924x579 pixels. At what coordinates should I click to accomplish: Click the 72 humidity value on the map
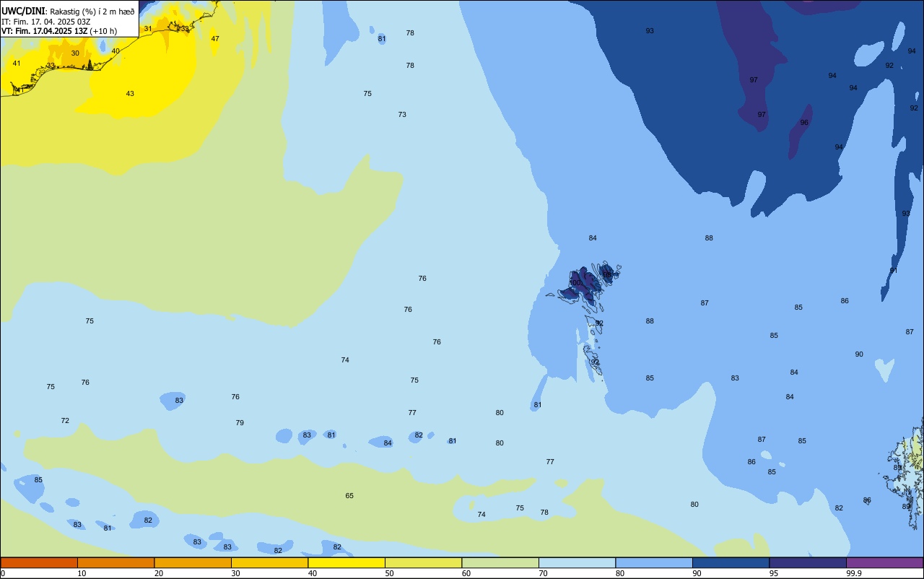pyautogui.click(x=65, y=421)
